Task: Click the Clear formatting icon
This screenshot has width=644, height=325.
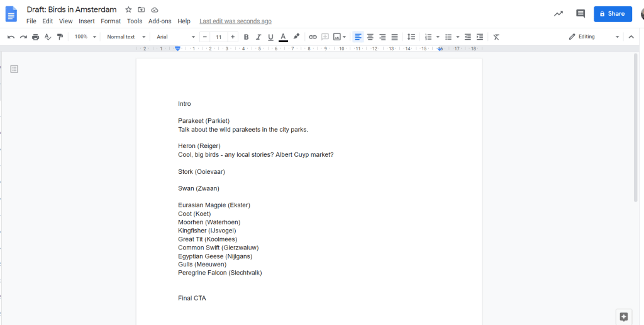Action: 496,37
